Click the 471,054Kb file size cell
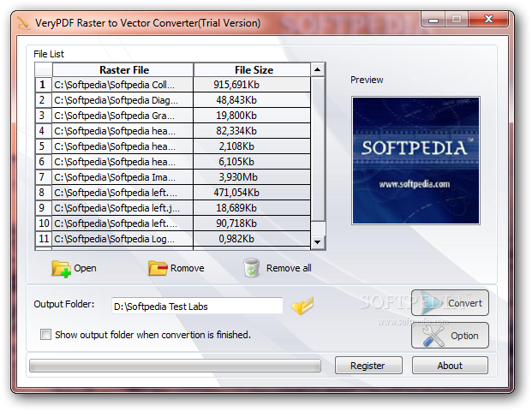Image resolution: width=532 pixels, height=411 pixels. 252,193
